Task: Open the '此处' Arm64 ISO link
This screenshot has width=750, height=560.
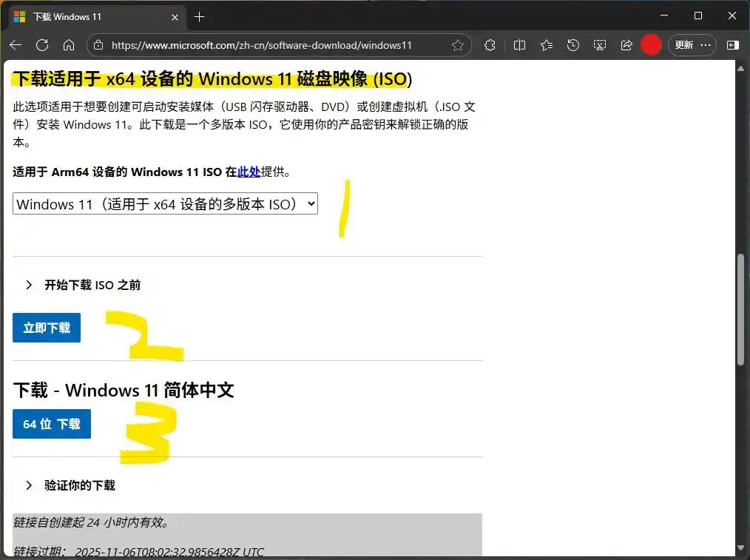Action: pos(249,172)
